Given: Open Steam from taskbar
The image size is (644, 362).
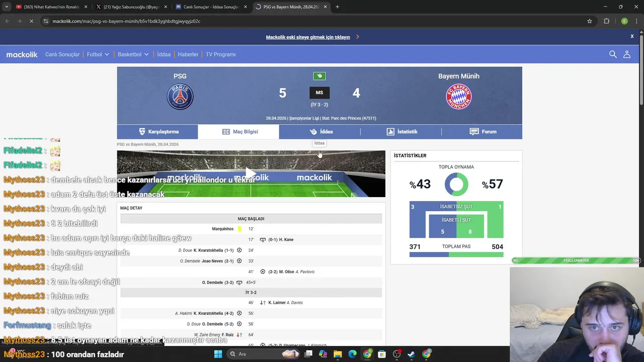Looking at the screenshot, I should coord(411,354).
